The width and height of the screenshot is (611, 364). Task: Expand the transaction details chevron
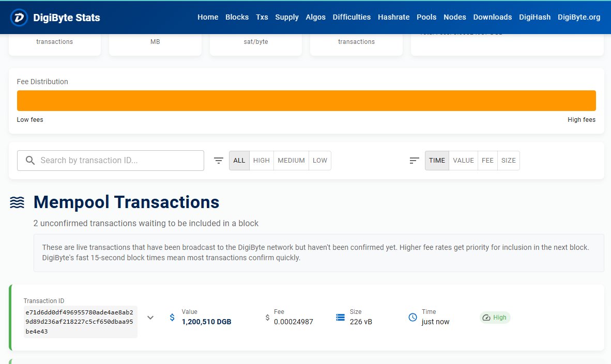[x=150, y=318]
